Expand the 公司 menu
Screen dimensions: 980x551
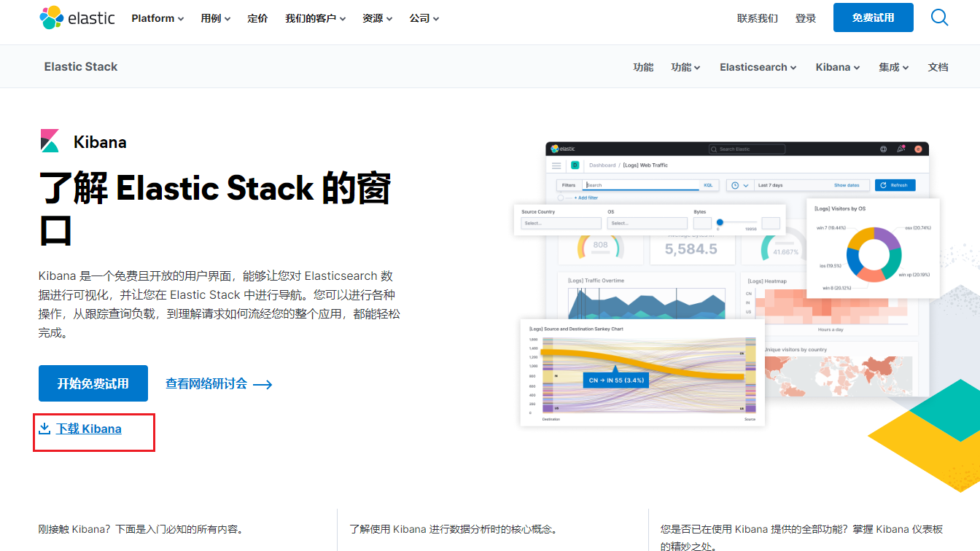point(424,18)
